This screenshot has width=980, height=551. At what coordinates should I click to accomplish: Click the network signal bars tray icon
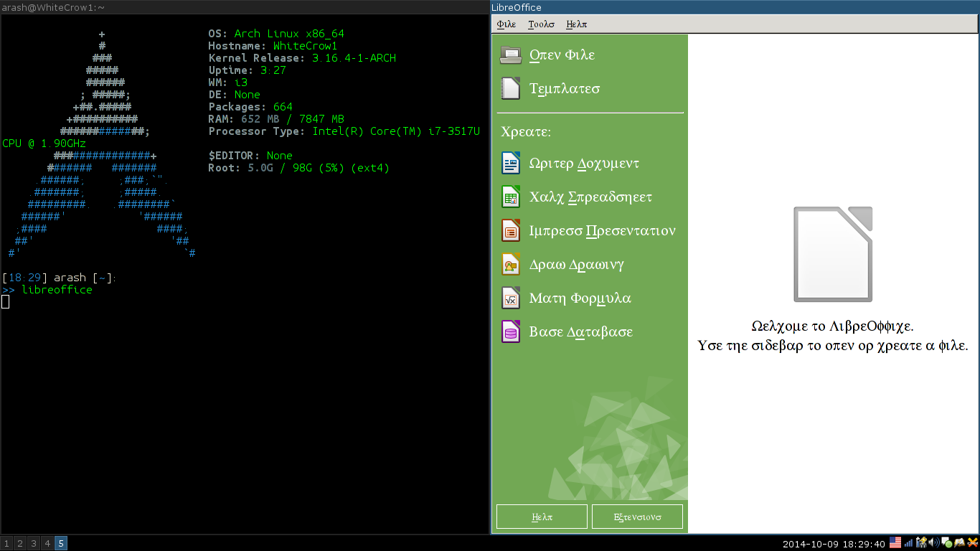(x=908, y=543)
